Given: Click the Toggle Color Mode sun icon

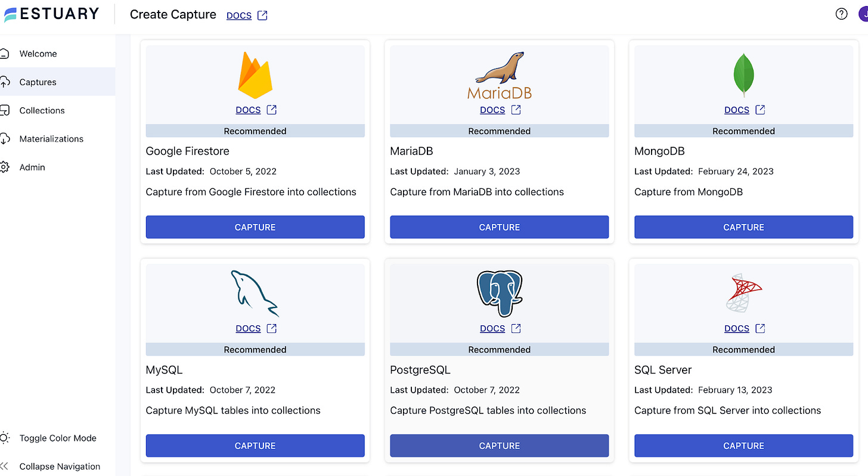Looking at the screenshot, I should click(4, 438).
